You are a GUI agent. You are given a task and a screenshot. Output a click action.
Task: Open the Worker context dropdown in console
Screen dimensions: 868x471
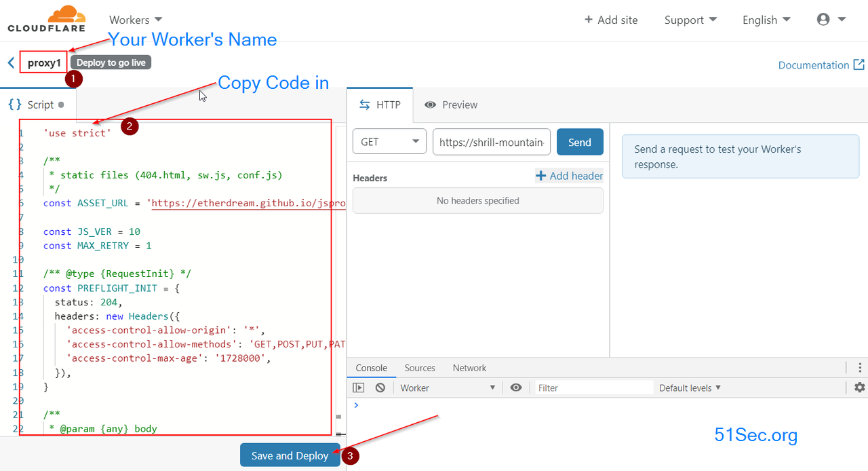(x=448, y=388)
